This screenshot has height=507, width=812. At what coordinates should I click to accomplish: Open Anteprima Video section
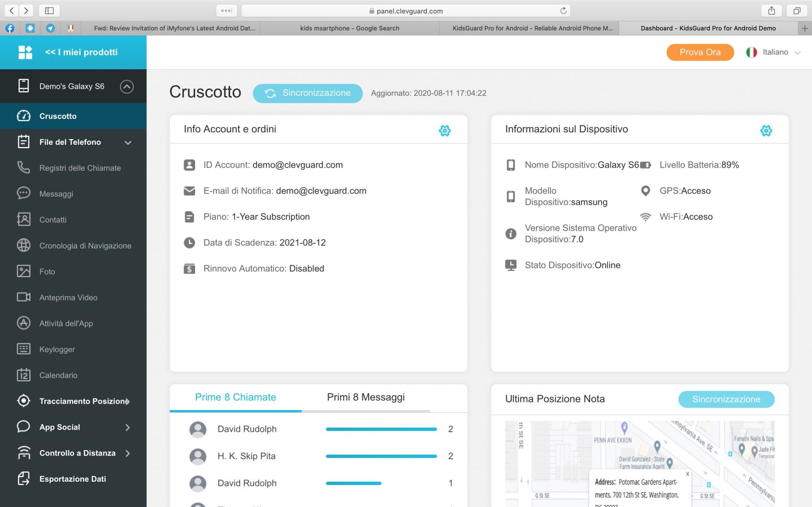pos(68,298)
